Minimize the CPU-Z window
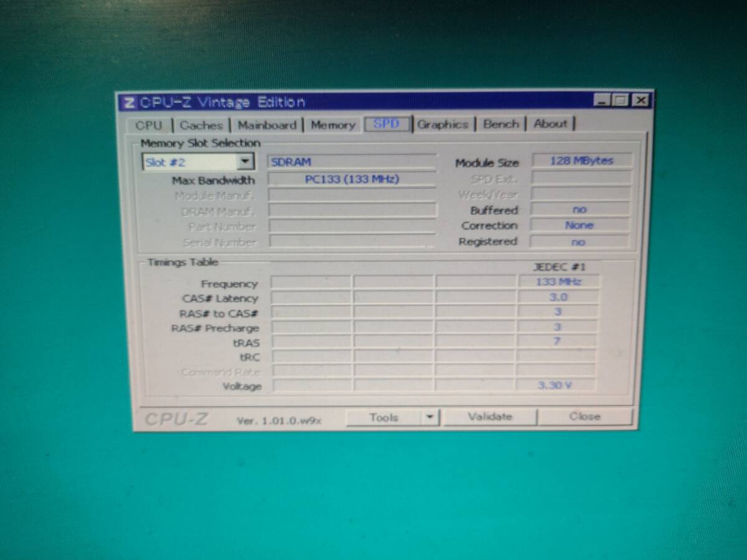This screenshot has height=560, width=747. [x=601, y=100]
